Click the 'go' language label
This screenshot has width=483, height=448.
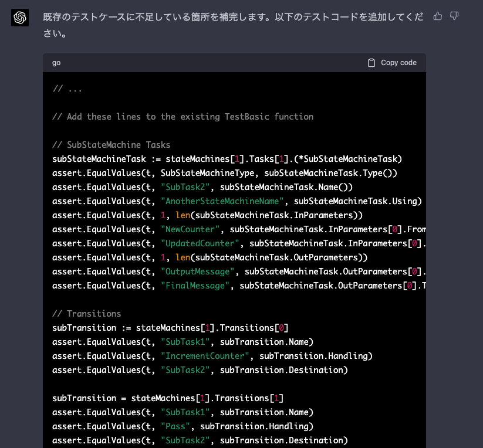click(x=56, y=63)
